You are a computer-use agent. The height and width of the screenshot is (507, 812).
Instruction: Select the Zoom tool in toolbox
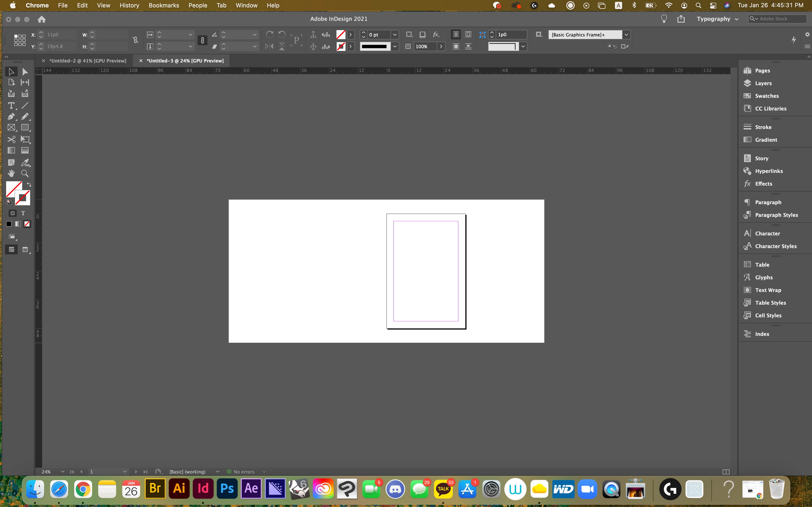tap(25, 173)
